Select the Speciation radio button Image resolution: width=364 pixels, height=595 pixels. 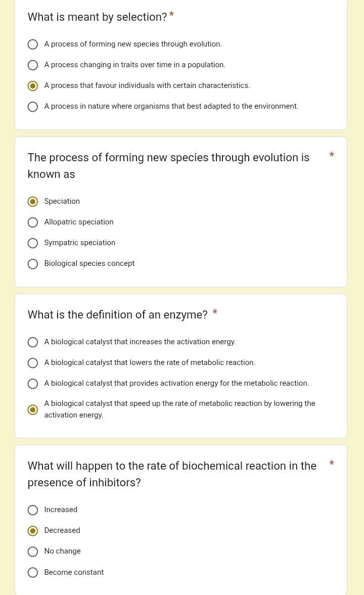(x=33, y=201)
